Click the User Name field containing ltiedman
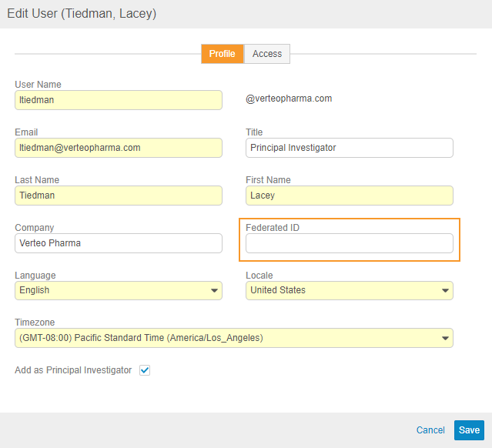Image resolution: width=492 pixels, height=448 pixels. pos(118,100)
